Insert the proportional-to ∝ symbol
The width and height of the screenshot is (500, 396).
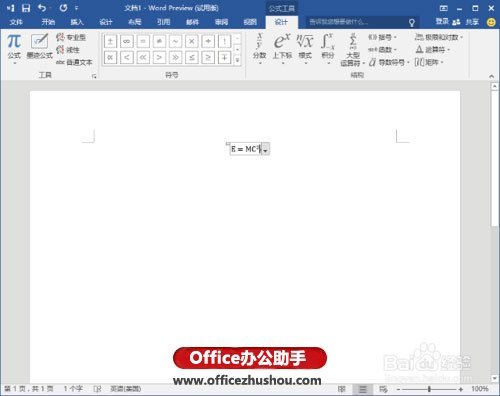click(x=110, y=57)
